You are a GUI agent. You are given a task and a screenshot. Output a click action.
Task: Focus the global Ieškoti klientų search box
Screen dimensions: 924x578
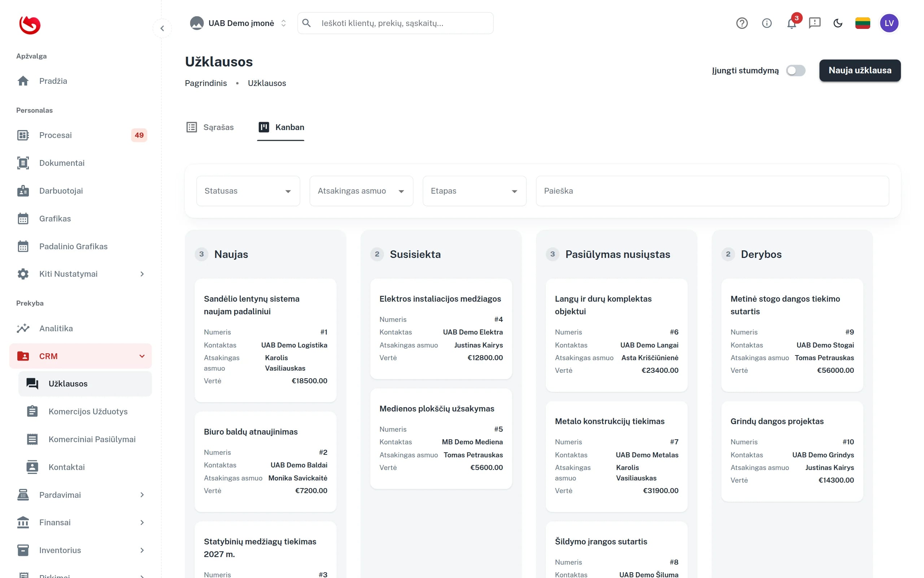click(396, 23)
